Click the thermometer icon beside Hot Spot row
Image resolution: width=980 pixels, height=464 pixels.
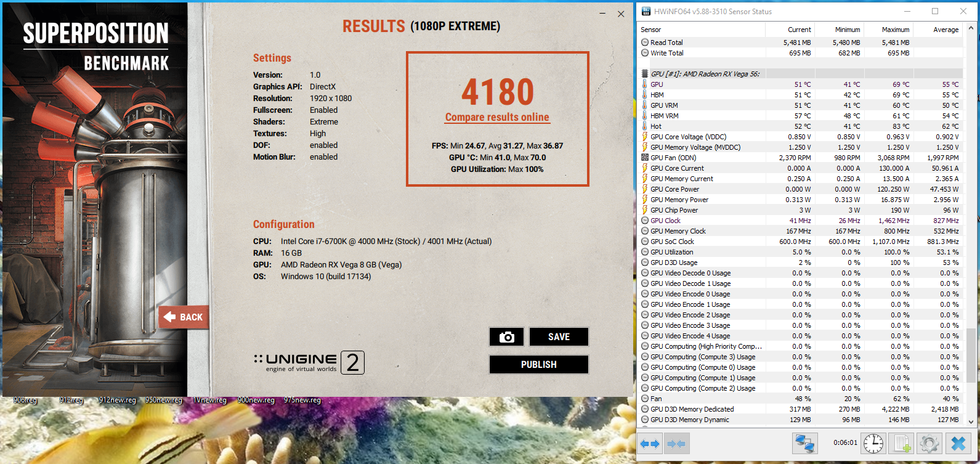[x=645, y=126]
